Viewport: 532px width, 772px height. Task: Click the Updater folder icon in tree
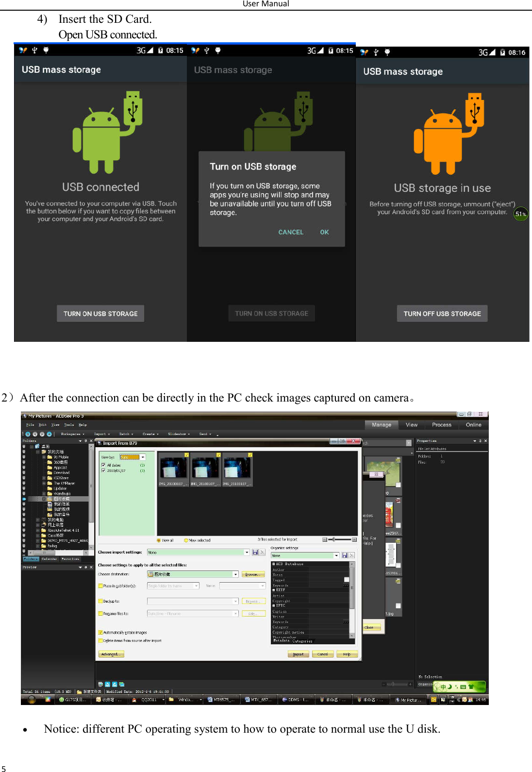tap(50, 488)
